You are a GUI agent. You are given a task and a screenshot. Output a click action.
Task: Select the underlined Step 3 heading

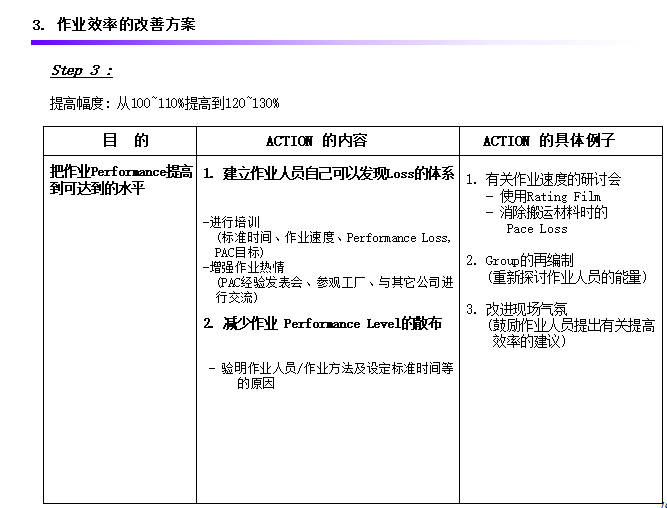tap(82, 71)
